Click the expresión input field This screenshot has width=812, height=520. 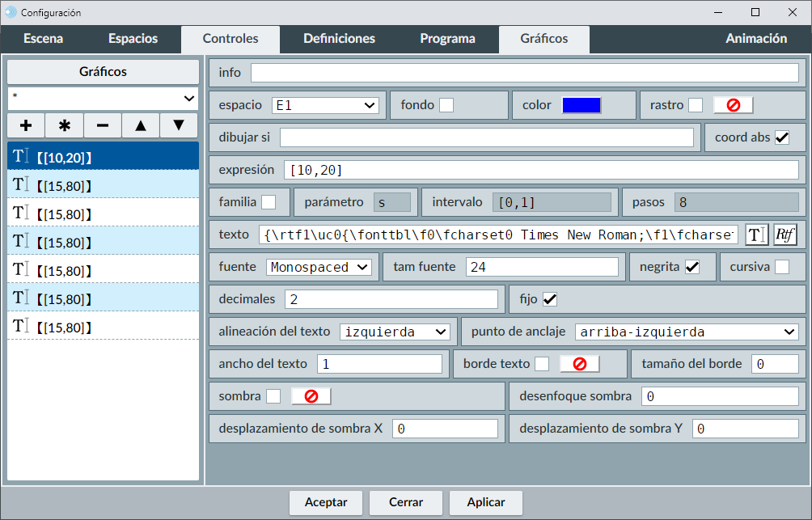[540, 170]
